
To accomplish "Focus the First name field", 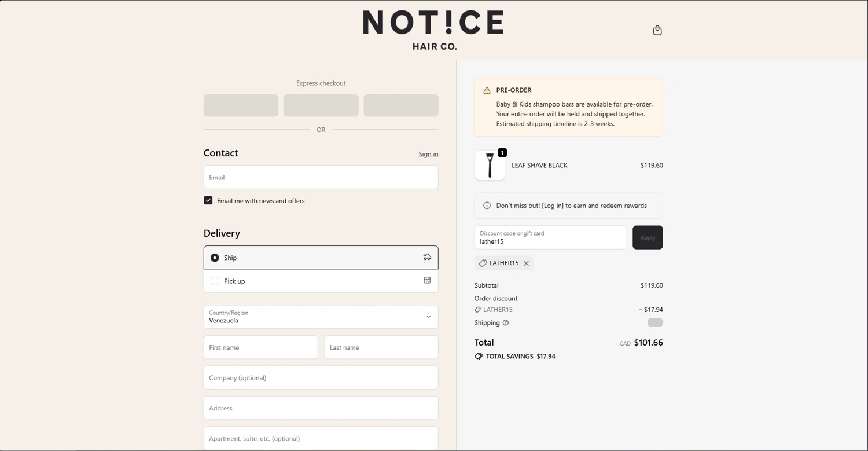I will pyautogui.click(x=260, y=347).
